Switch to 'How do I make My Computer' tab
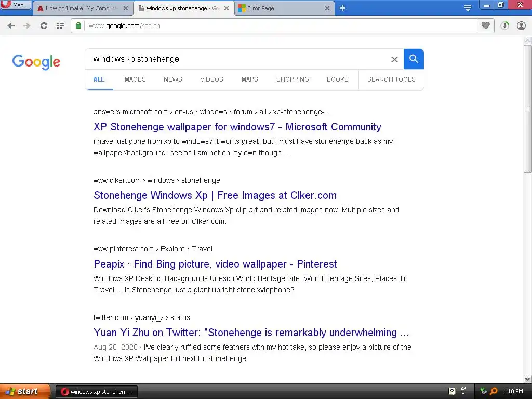532x399 pixels. pyautogui.click(x=82, y=8)
